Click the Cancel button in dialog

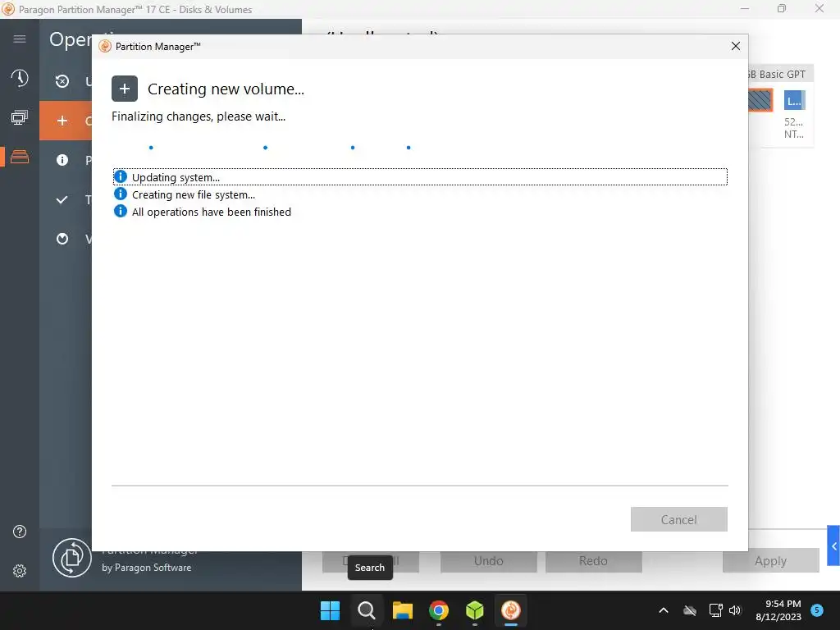tap(678, 519)
